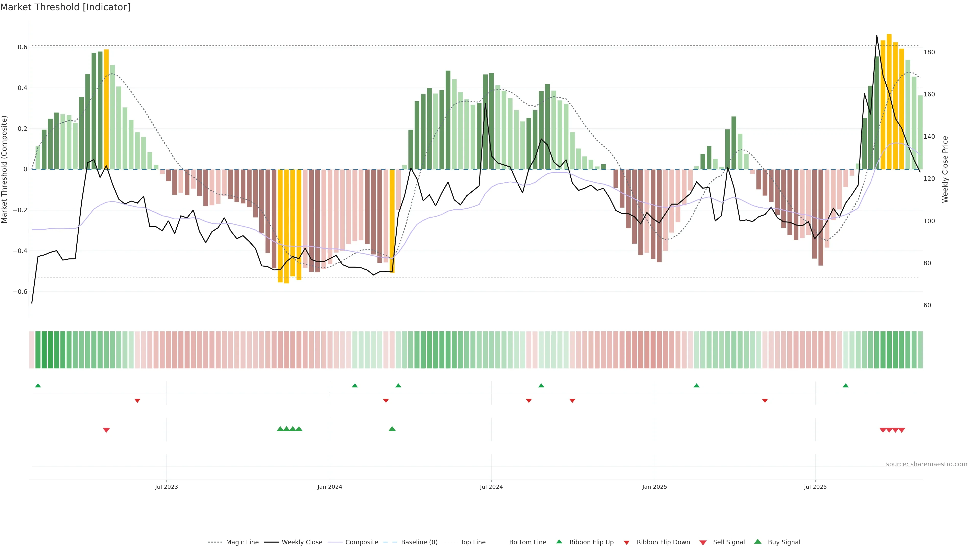Click the Market Threshold [Indicator] chart title

(x=65, y=7)
